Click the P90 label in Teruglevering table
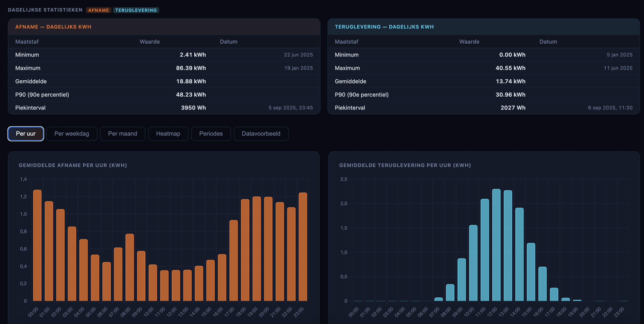 [362, 95]
